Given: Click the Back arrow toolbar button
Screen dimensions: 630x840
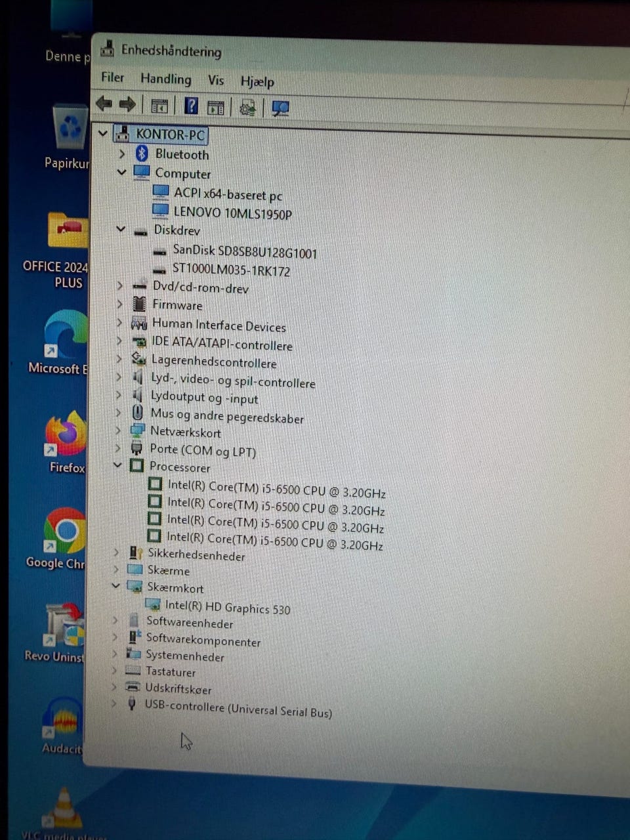Looking at the screenshot, I should pyautogui.click(x=104, y=104).
